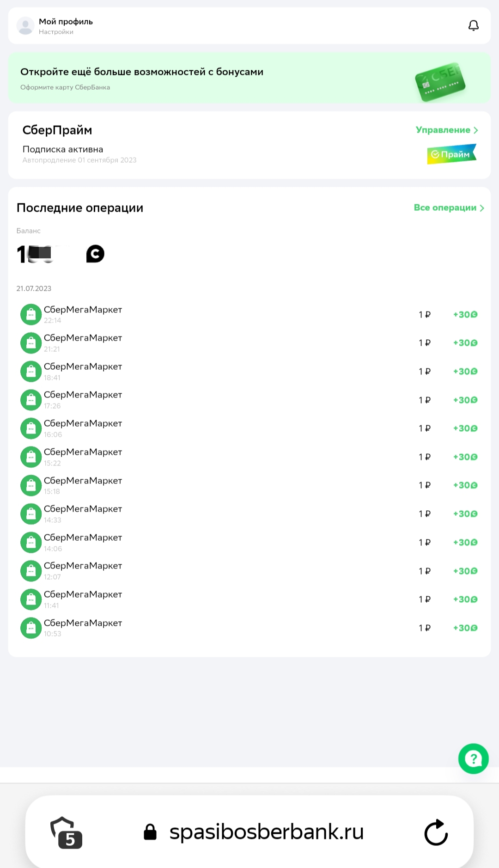Open СберМегаМаркет operation at 21:21
Screen dimensions: 499x868
pos(249,343)
